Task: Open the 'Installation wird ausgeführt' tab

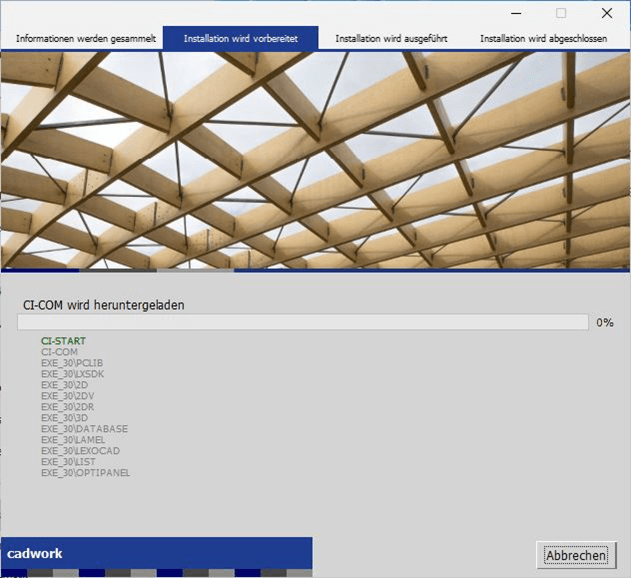Action: pyautogui.click(x=391, y=38)
